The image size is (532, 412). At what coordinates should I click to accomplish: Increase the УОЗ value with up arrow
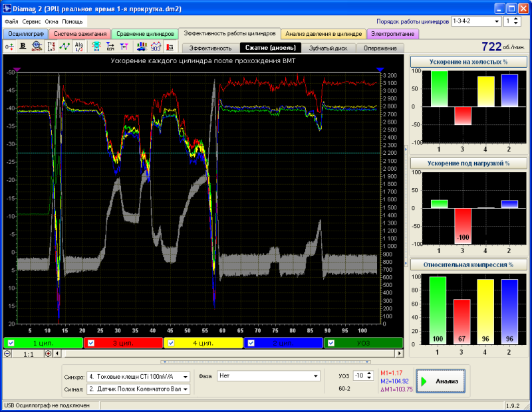tap(369, 373)
